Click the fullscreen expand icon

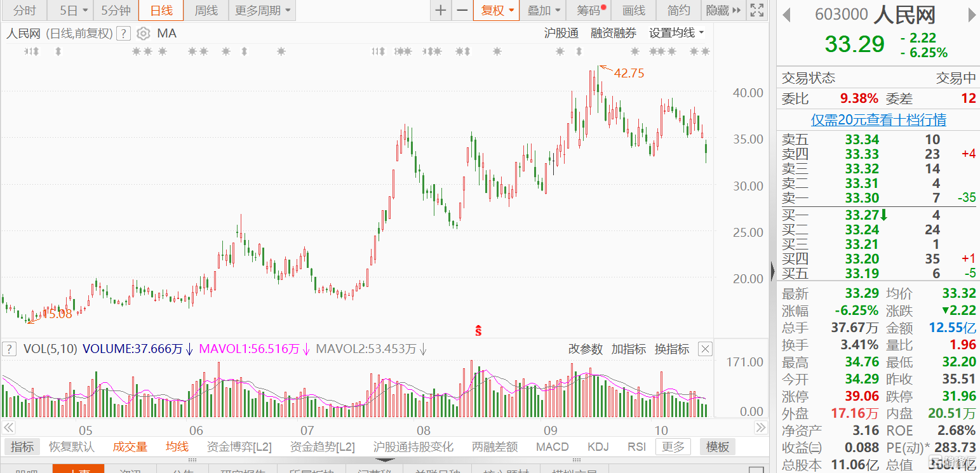pos(756,10)
